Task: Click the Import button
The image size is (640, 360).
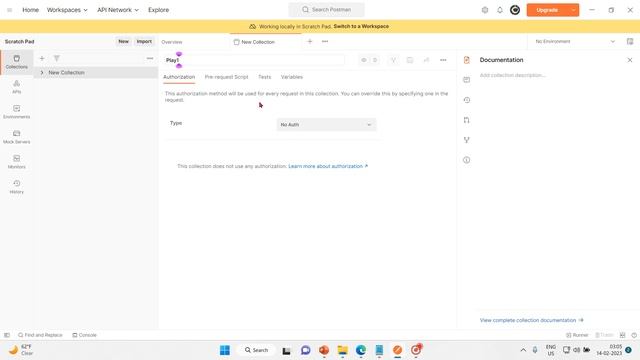Action: point(144,41)
